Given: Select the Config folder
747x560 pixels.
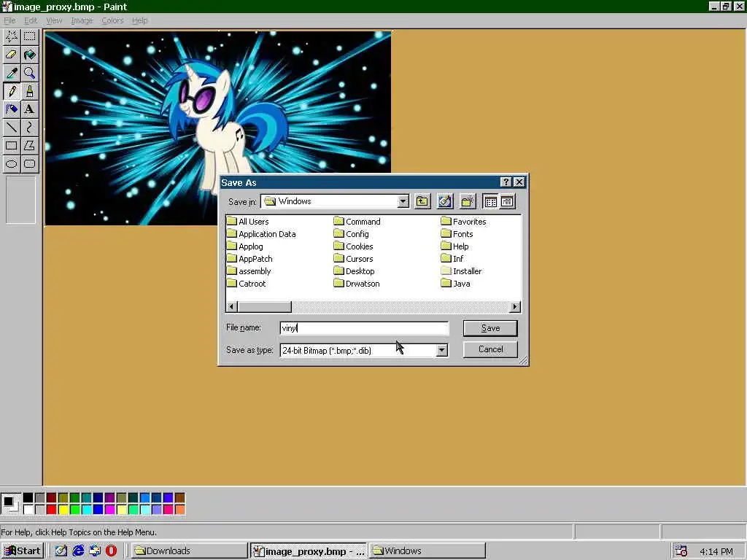Looking at the screenshot, I should click(352, 234).
